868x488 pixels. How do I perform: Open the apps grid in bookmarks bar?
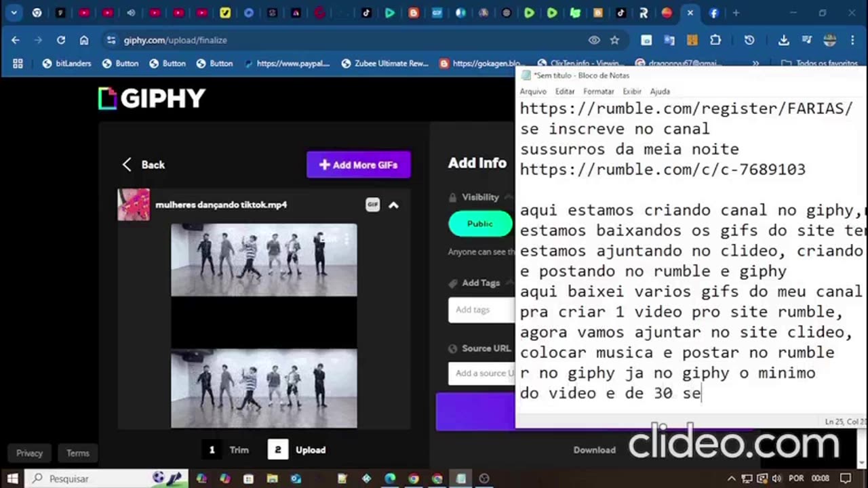pos(18,63)
